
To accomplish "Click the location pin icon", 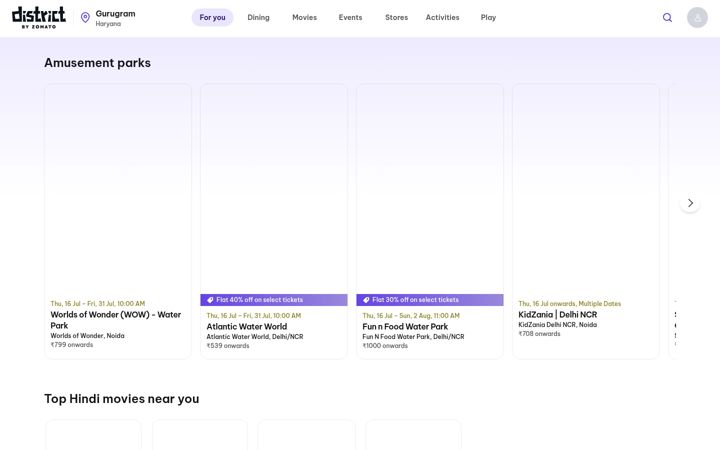I will coord(85,17).
